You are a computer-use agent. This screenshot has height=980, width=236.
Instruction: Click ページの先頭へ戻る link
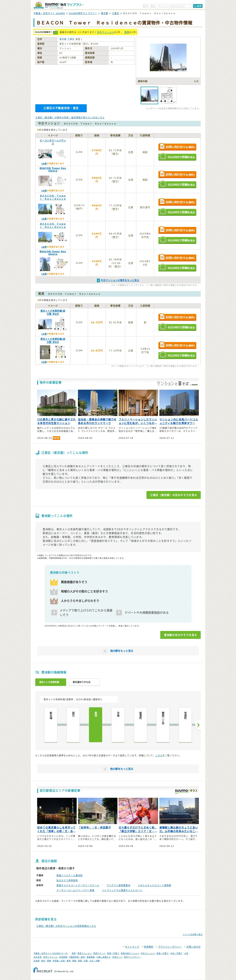point(192,934)
